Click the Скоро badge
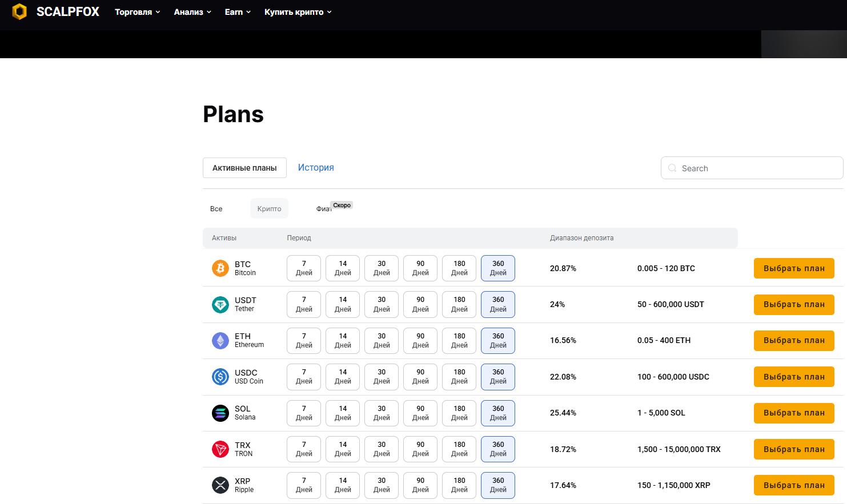This screenshot has width=847, height=504. point(342,205)
